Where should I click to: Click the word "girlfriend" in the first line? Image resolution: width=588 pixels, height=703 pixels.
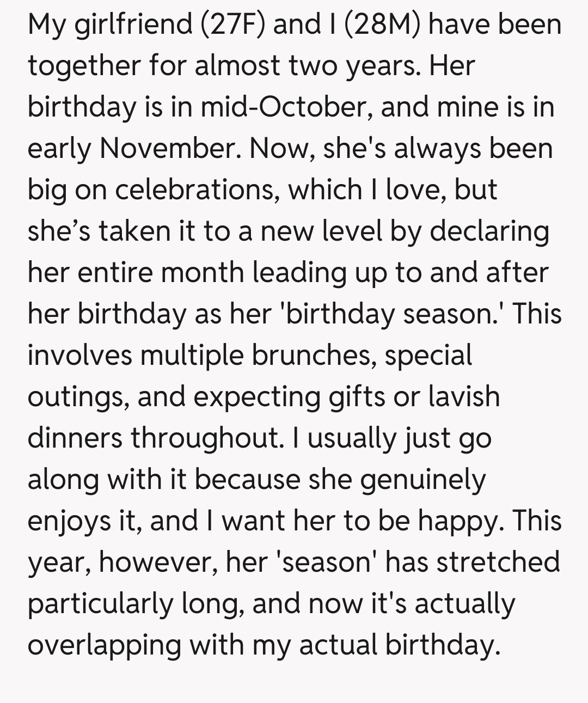(x=133, y=25)
